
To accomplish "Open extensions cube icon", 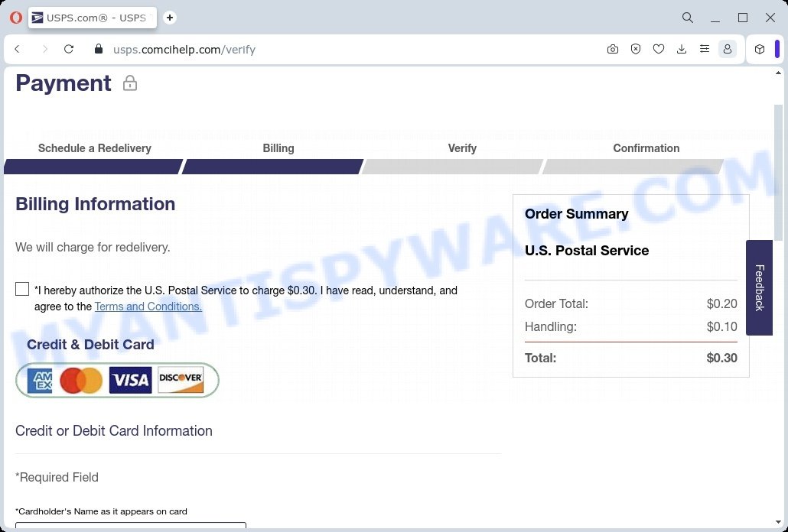I will pyautogui.click(x=760, y=49).
